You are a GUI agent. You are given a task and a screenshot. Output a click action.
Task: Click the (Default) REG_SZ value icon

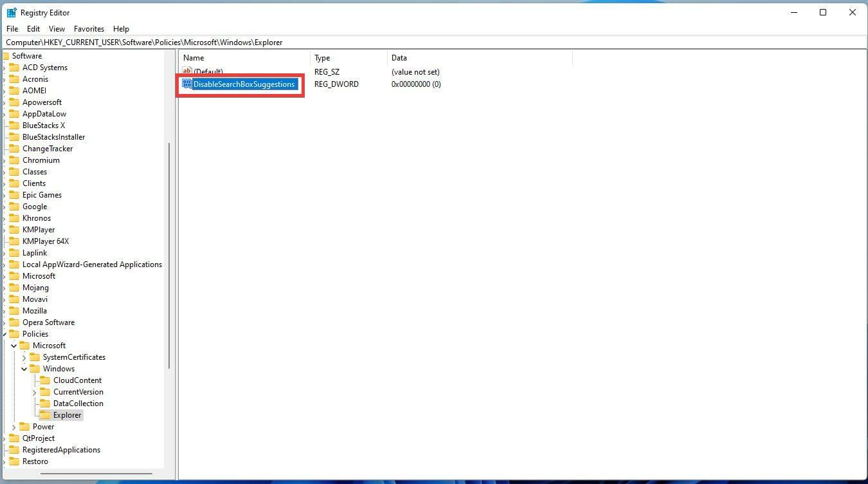click(x=187, y=71)
